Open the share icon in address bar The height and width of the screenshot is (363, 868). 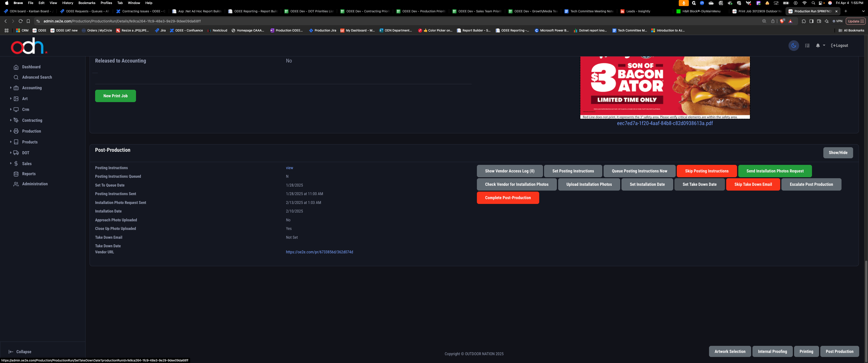pos(773,21)
